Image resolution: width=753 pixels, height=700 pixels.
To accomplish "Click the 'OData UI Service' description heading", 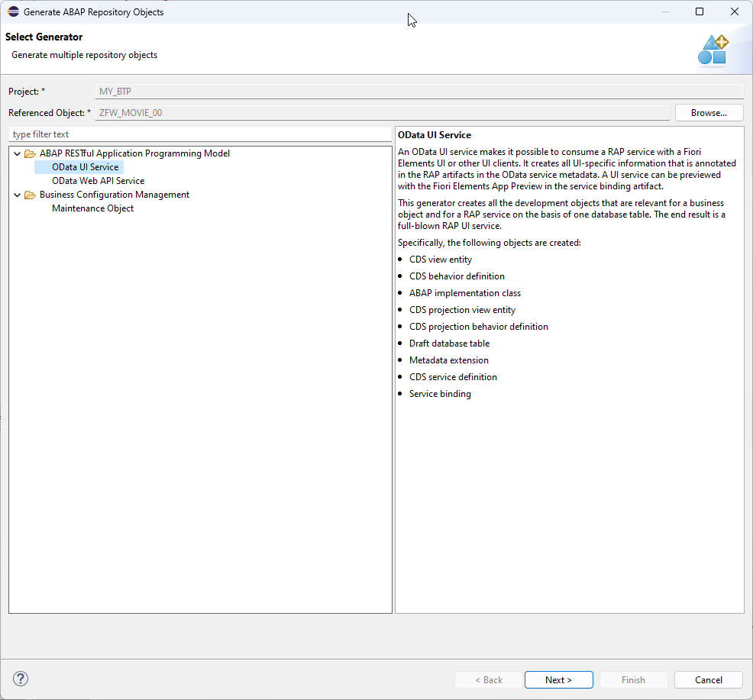I will [x=434, y=135].
